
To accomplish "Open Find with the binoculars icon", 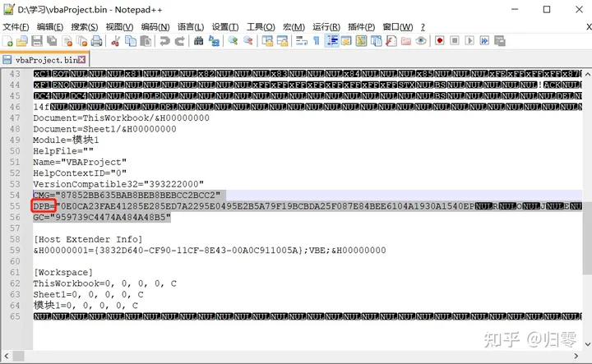I will pyautogui.click(x=199, y=41).
